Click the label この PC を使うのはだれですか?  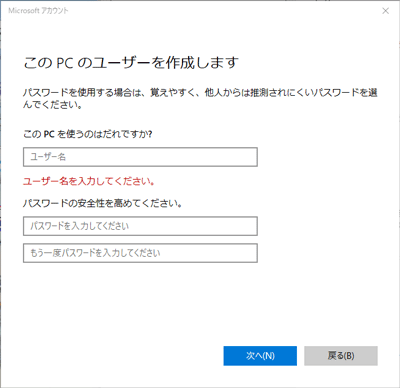coord(88,134)
